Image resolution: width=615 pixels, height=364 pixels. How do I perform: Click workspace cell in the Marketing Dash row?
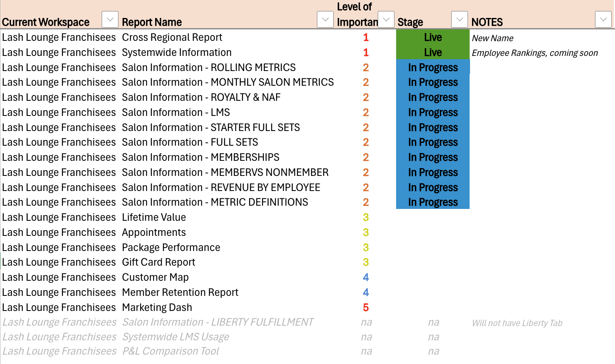[59, 308]
